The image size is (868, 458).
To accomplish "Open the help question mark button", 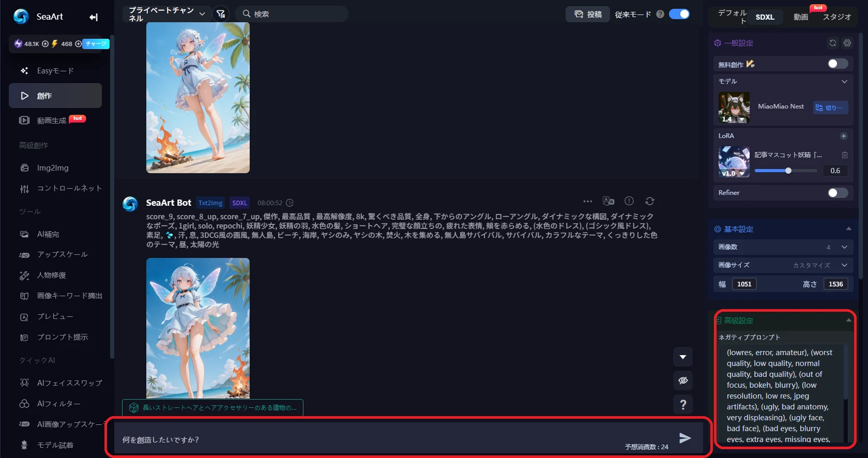I will 683,404.
